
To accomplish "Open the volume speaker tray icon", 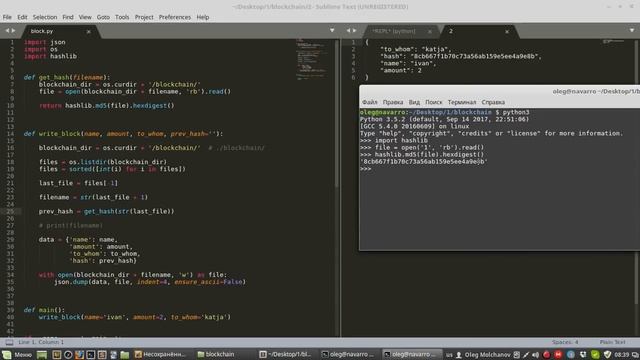I will [535, 355].
